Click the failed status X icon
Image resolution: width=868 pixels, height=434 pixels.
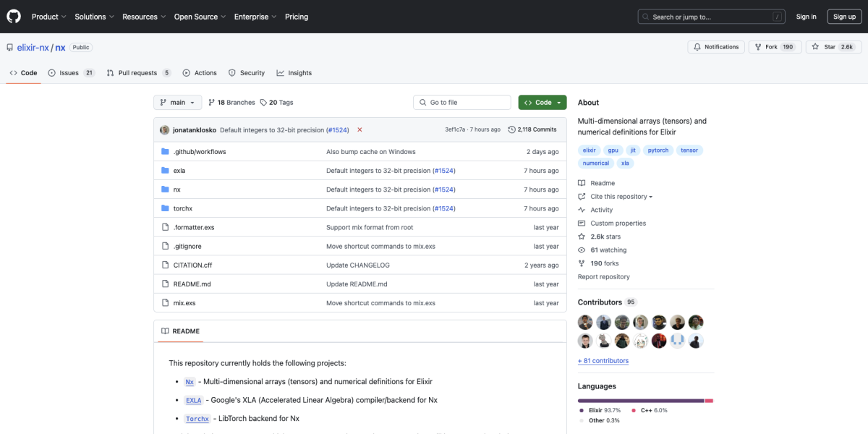tap(359, 129)
